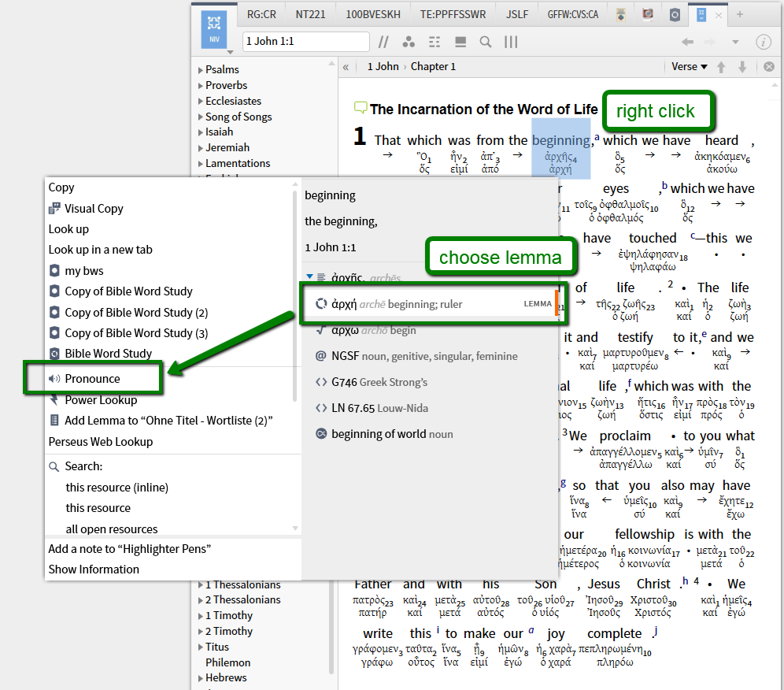Open the resource information icon

coord(763,42)
